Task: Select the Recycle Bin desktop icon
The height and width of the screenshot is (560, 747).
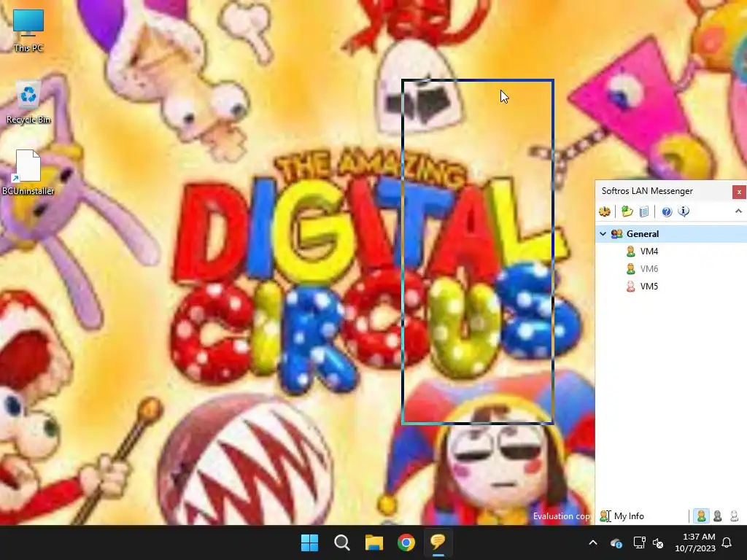Action: (x=28, y=103)
